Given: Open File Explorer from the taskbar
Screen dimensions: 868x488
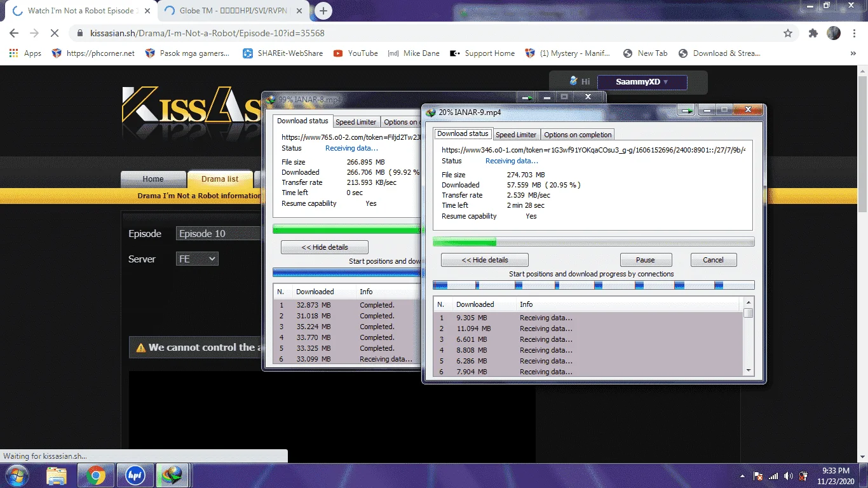Looking at the screenshot, I should 57,475.
